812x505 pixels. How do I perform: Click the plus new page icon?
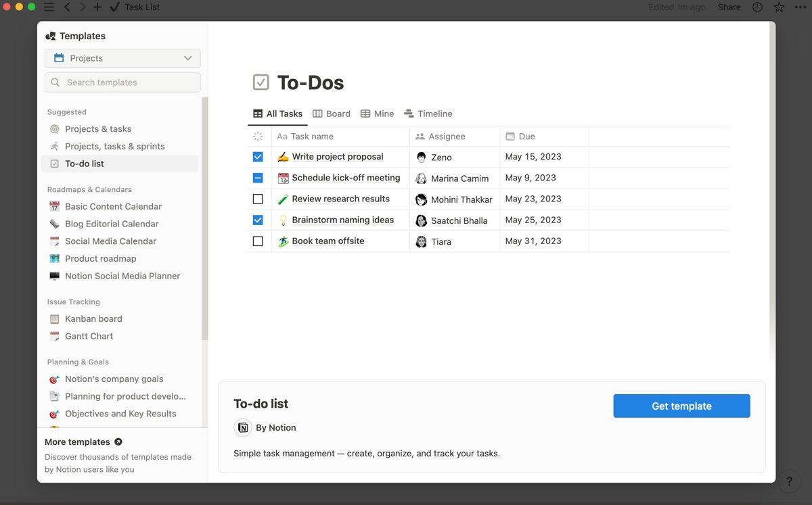tap(97, 7)
